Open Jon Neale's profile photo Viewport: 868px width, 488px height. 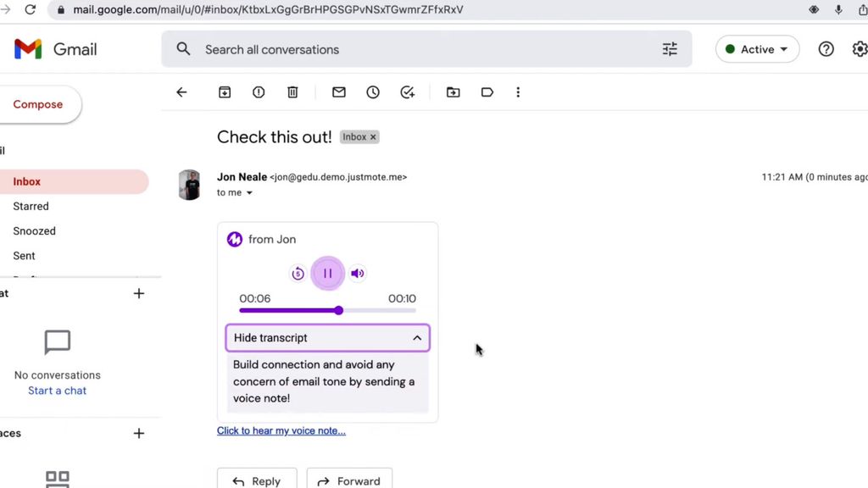point(189,185)
